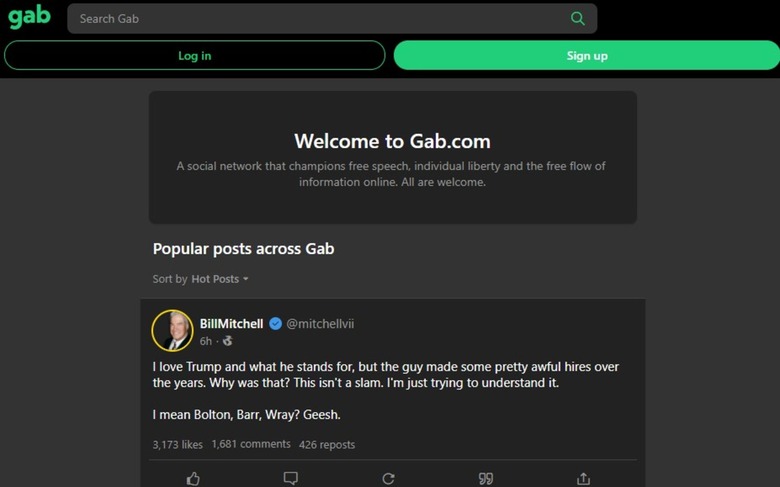Click the public globe visibility icon
780x487 pixels.
click(x=228, y=341)
